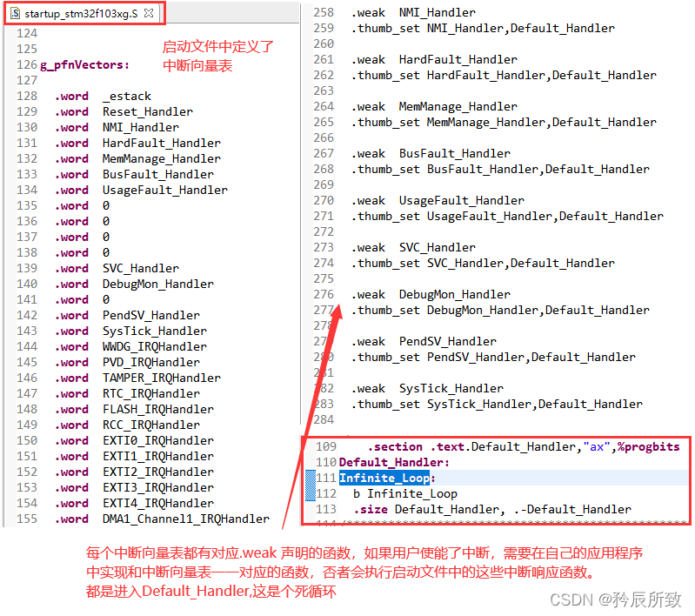Select .thumb_set PendSV_Handler line
Viewport: 695px width, 616px height.
click(493, 358)
